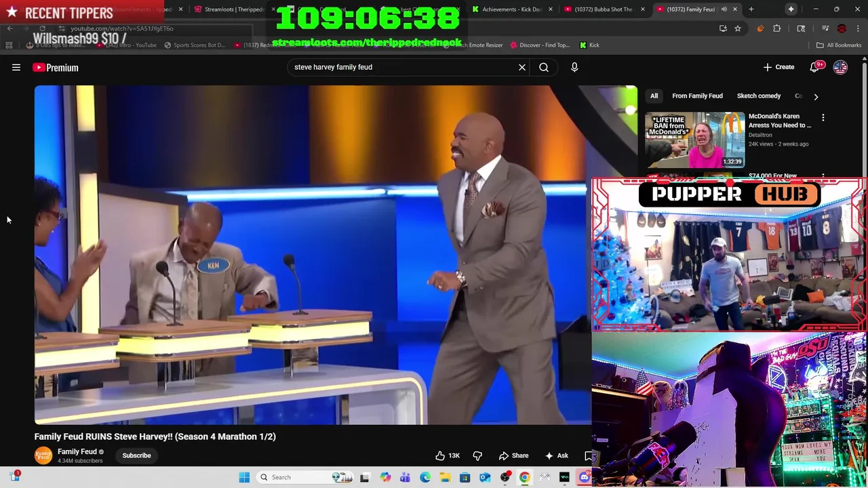Share the video
Viewport: 868px width, 488px height.
tap(513, 455)
